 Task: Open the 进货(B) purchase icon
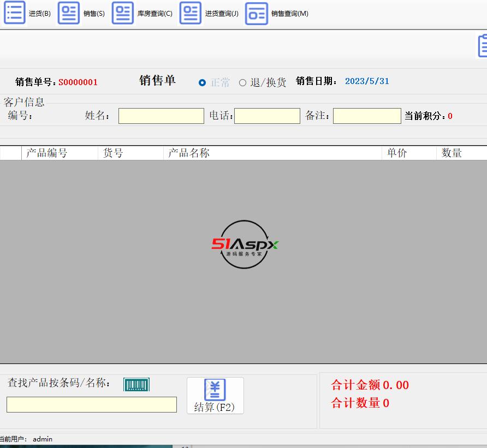click(x=14, y=13)
